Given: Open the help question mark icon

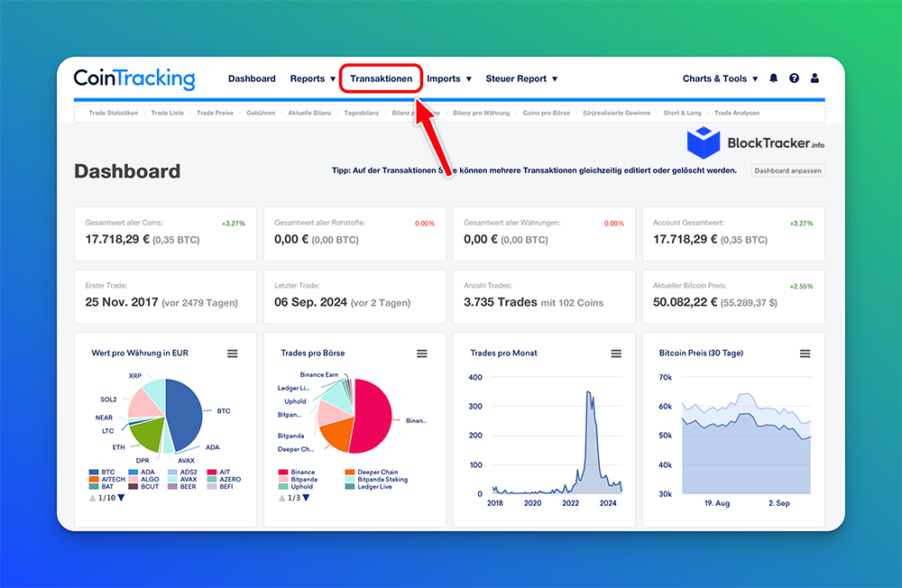Looking at the screenshot, I should pos(794,78).
